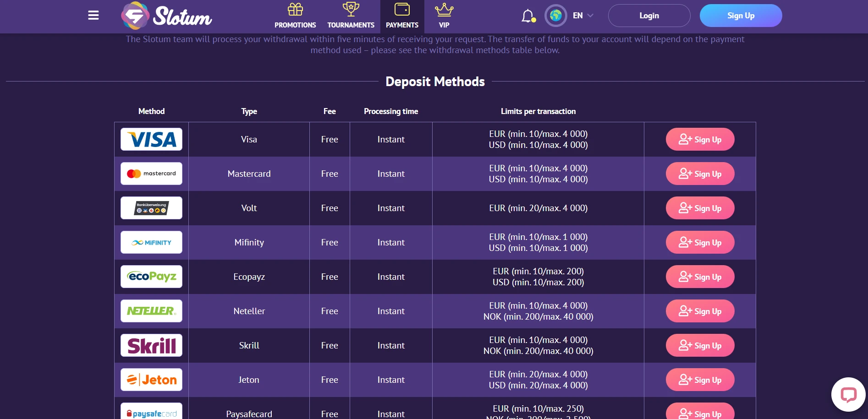Click the Login button
This screenshot has width=868, height=419.
click(649, 16)
